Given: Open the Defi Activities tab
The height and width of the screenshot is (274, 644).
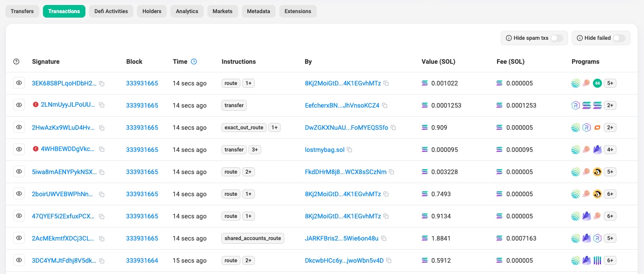Looking at the screenshot, I should point(111,11).
